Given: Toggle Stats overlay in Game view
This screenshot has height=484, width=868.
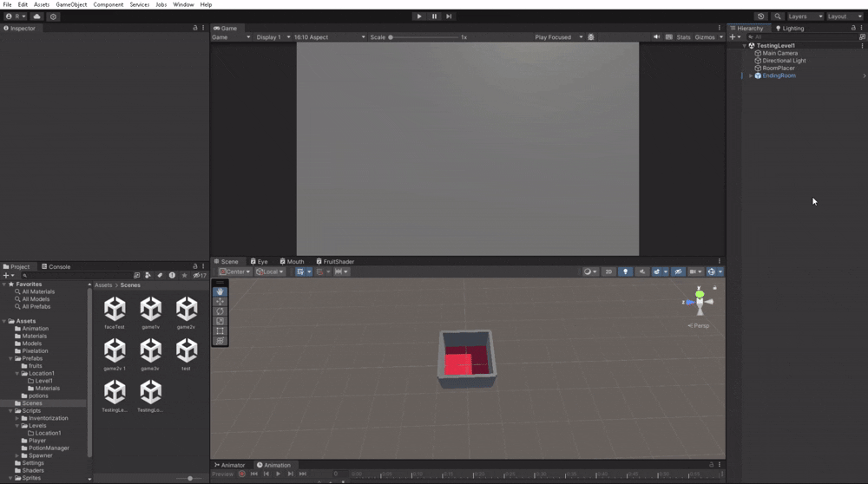Looking at the screenshot, I should [x=683, y=37].
